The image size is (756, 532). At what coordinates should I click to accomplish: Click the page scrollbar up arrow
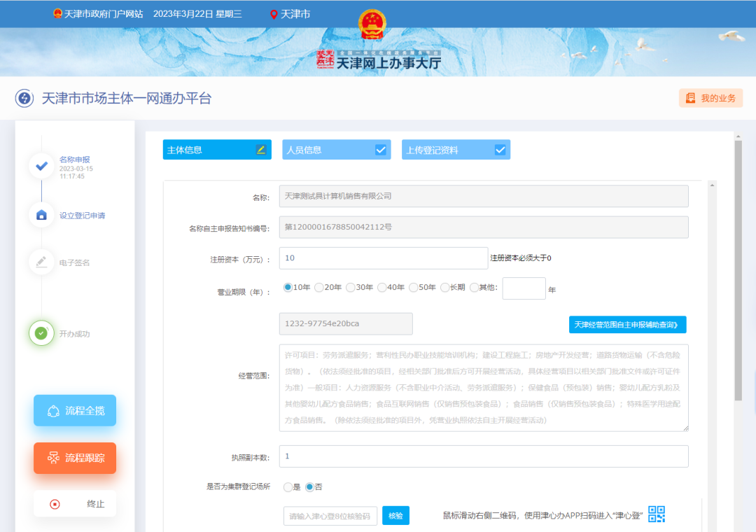[738, 136]
